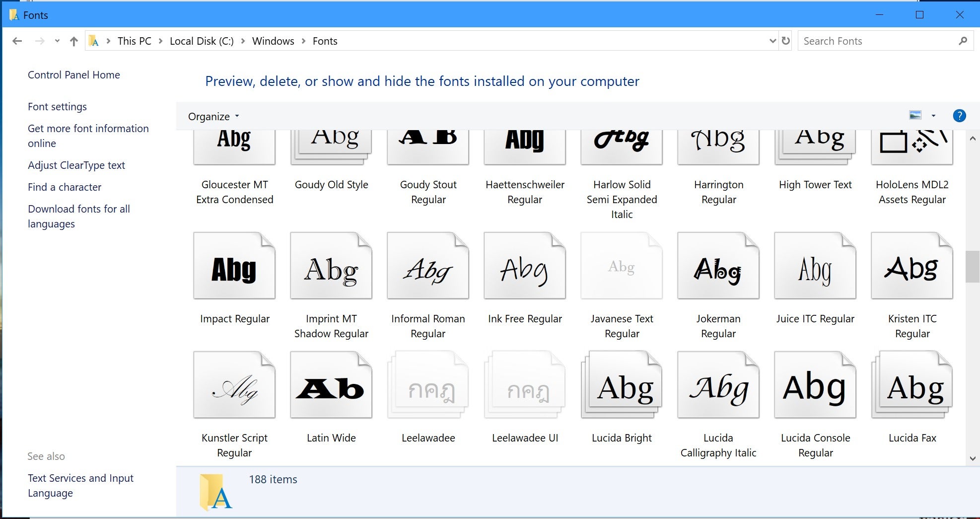Click the 188 items status text
The image size is (980, 519).
[x=273, y=479]
